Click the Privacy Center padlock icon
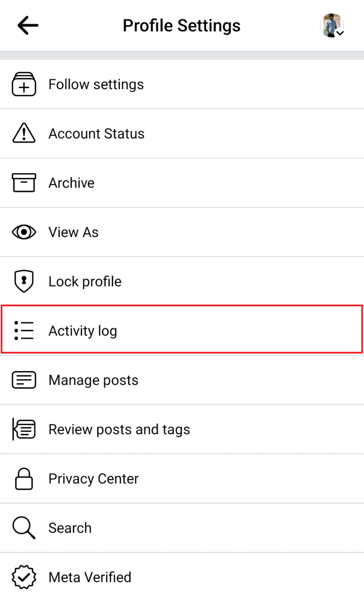This screenshot has height=599, width=364. 24,478
